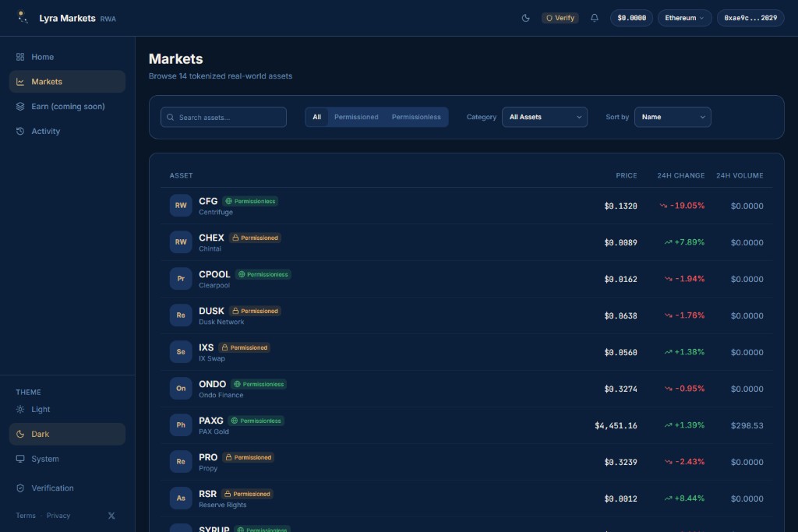Image resolution: width=798 pixels, height=532 pixels.
Task: Click the $298.53 volume value
Action: 747,426
